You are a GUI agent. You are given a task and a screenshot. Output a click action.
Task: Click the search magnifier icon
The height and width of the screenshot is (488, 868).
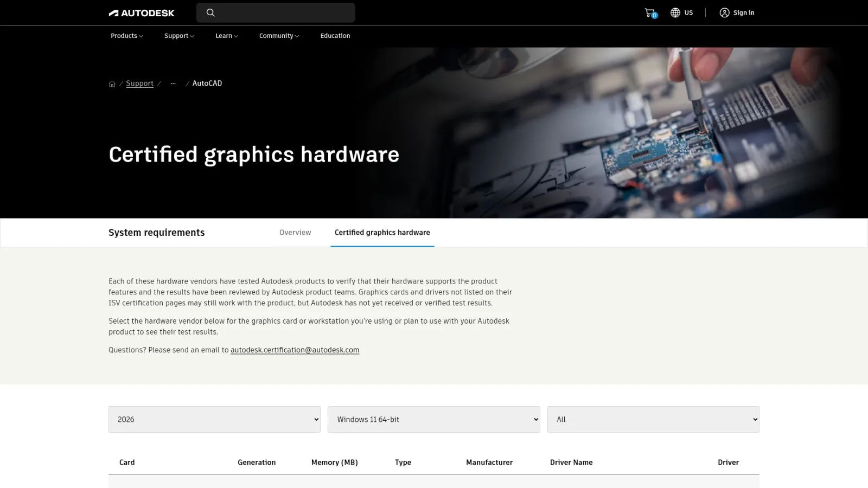pyautogui.click(x=210, y=12)
